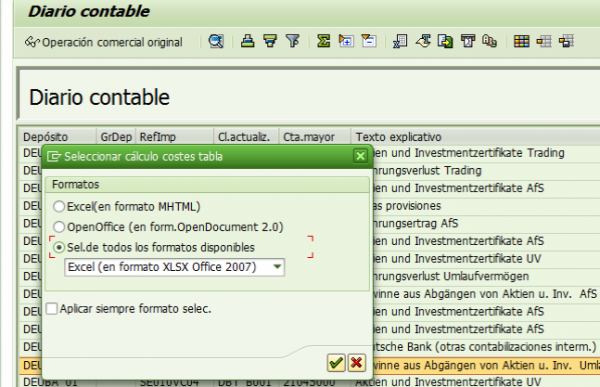Close the Seleccionar cálculo costes tabla dialog
The width and height of the screenshot is (600, 387).
point(360,156)
